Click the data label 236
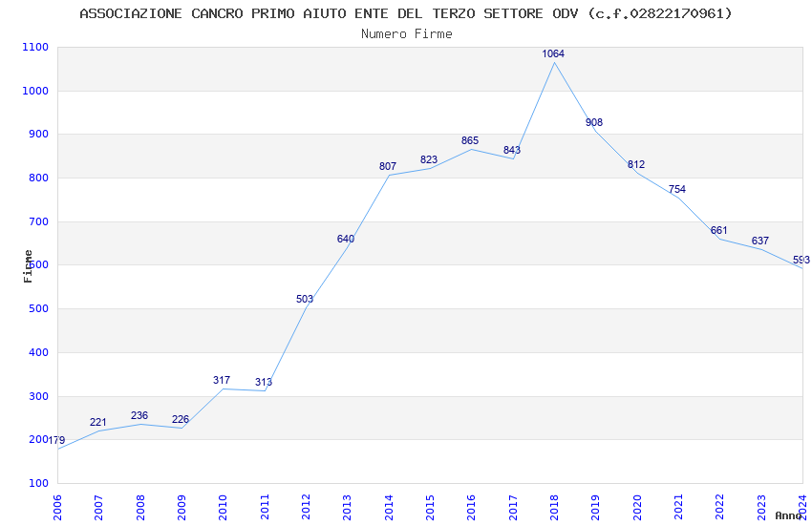The height and width of the screenshot is (525, 812). click(139, 416)
